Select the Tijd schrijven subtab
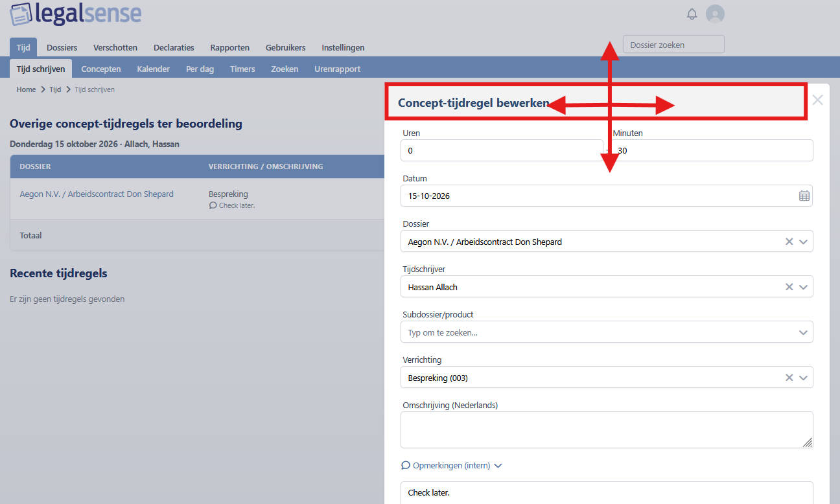This screenshot has width=840, height=504. click(41, 69)
